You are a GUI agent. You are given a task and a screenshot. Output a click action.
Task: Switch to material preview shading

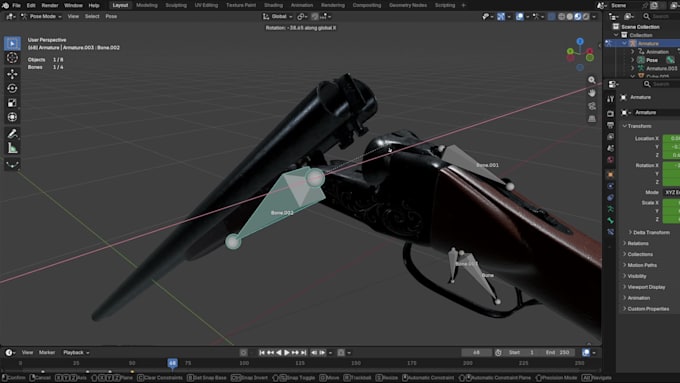[578, 16]
